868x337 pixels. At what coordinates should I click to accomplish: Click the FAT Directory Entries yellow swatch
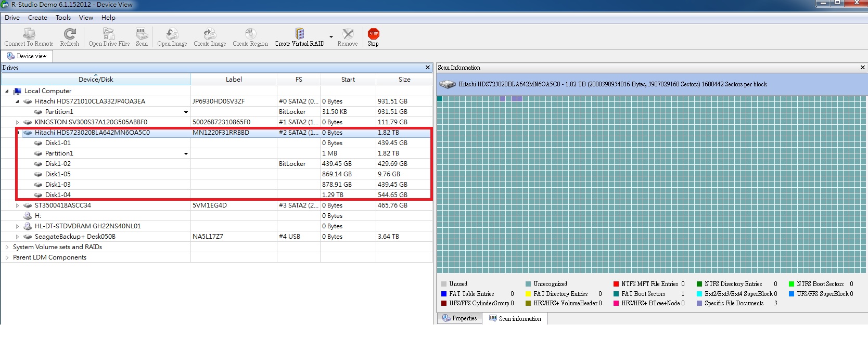pos(528,294)
